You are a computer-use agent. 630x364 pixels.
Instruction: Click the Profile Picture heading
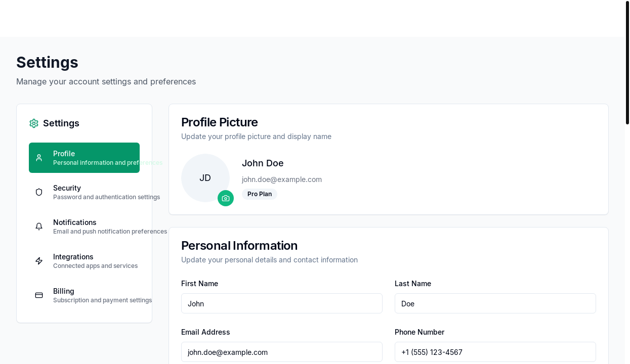[x=220, y=122]
